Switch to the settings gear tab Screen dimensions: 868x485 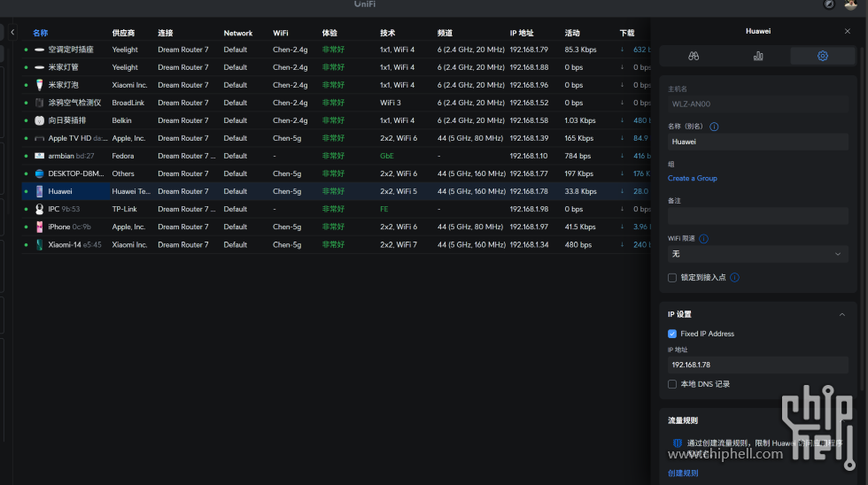(x=823, y=56)
